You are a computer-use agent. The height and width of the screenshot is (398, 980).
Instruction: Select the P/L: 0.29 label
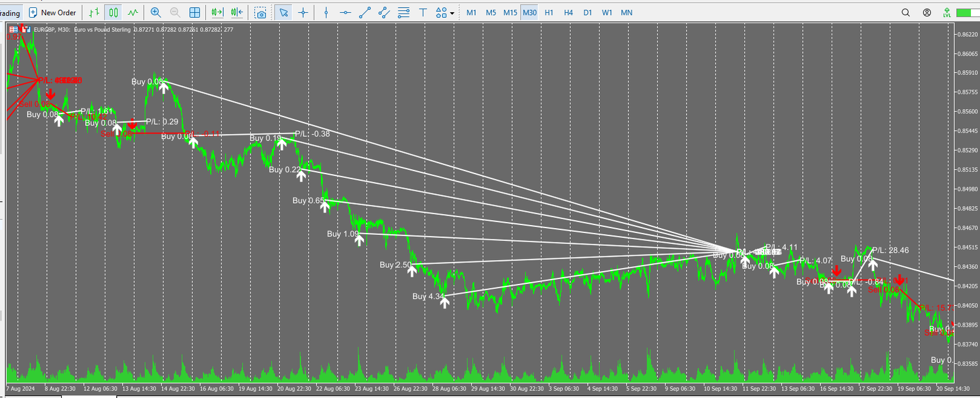tap(162, 121)
